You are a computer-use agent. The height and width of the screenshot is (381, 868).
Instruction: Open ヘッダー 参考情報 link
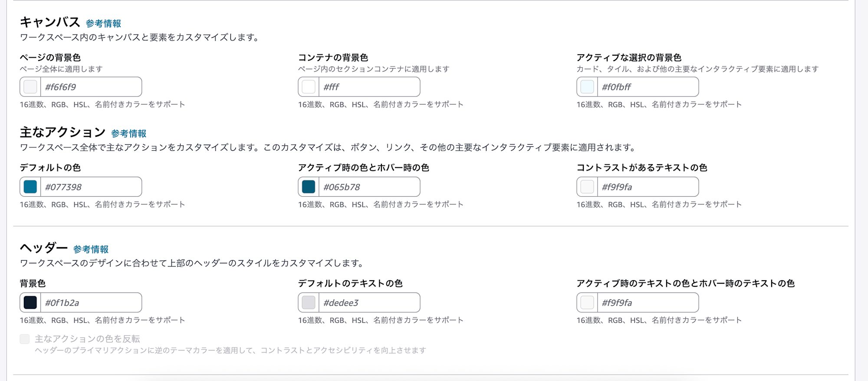coord(91,249)
